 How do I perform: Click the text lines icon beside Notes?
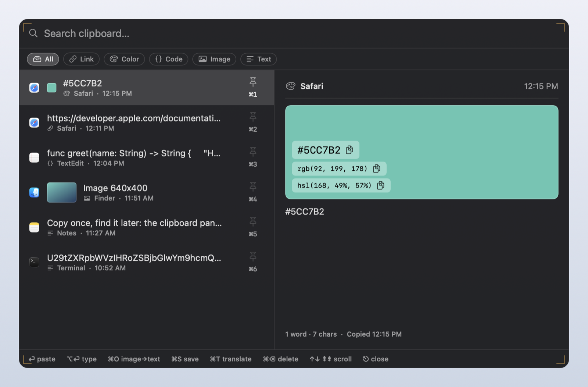[x=50, y=233]
